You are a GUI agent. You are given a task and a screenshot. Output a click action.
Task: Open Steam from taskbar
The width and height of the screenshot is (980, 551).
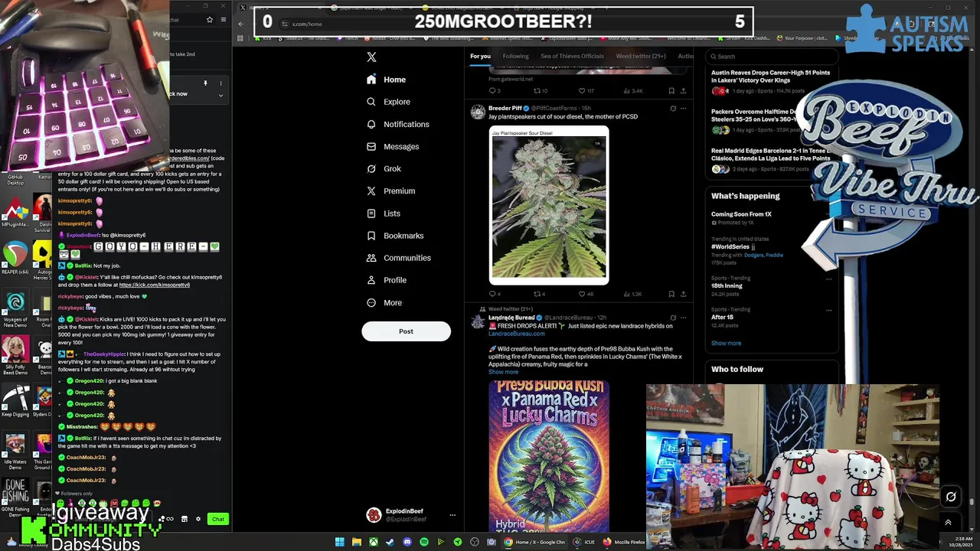(x=390, y=542)
